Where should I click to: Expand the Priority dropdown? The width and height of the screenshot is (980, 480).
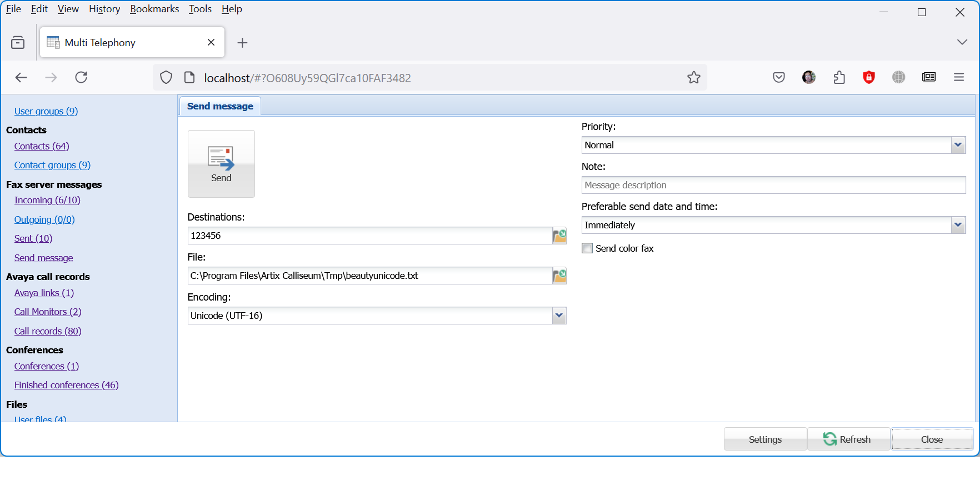point(958,145)
